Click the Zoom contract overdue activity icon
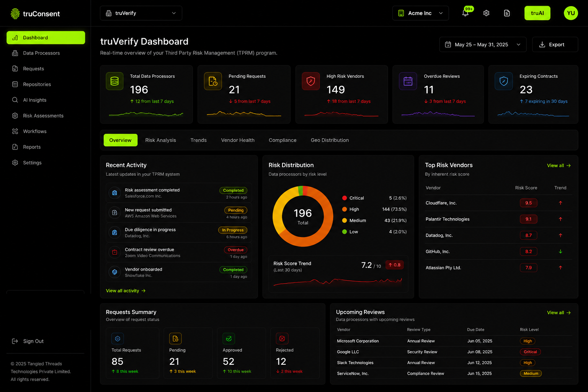The height and width of the screenshot is (392, 588). click(x=114, y=252)
